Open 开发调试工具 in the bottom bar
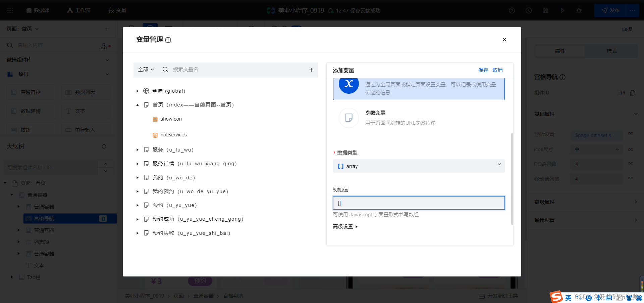The width and height of the screenshot is (644, 303). 498,296
